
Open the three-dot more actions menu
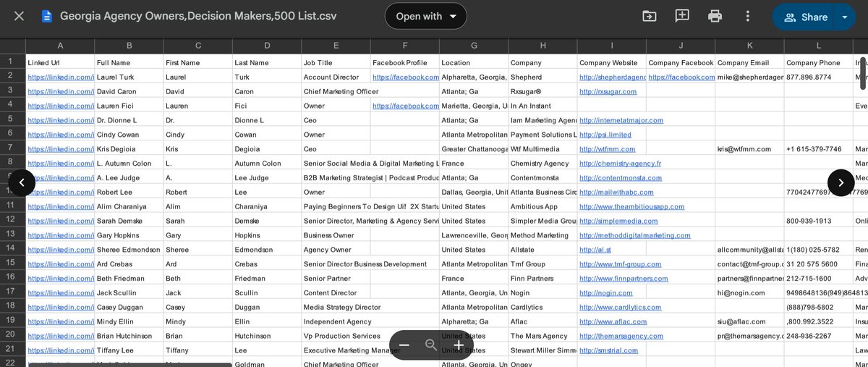(x=748, y=16)
